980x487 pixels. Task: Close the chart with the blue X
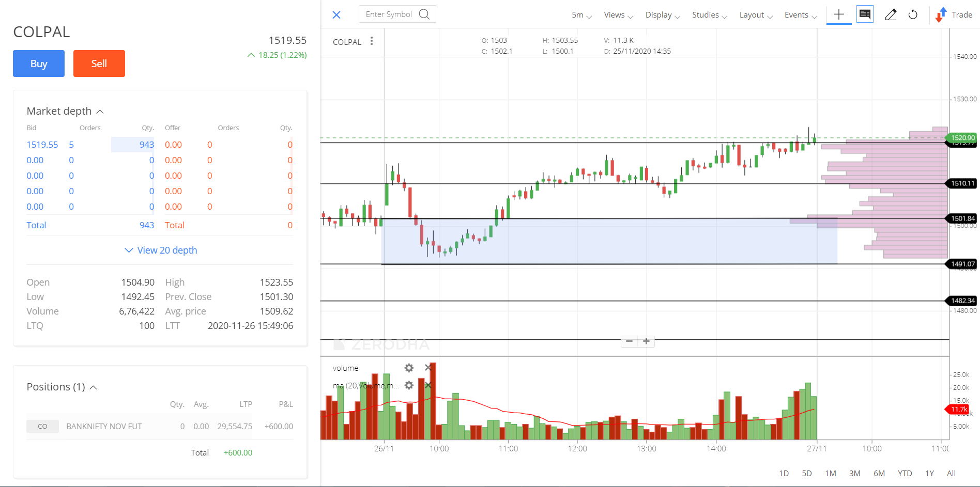[x=336, y=14]
